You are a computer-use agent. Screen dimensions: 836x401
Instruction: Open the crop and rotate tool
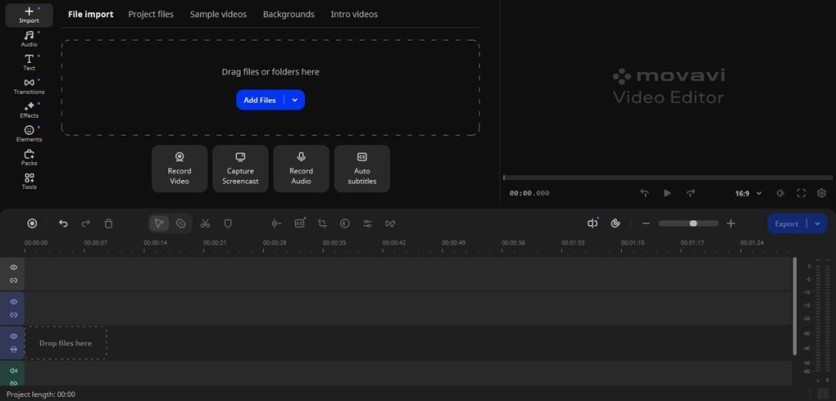(x=322, y=223)
